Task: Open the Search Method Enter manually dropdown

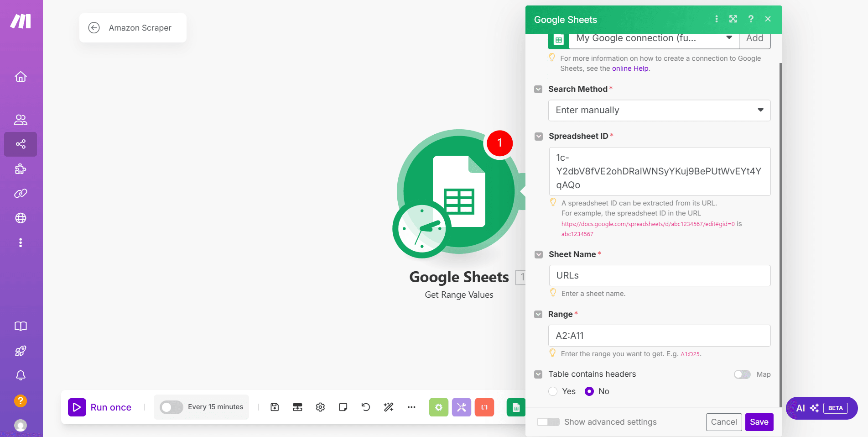Action: pyautogui.click(x=659, y=110)
